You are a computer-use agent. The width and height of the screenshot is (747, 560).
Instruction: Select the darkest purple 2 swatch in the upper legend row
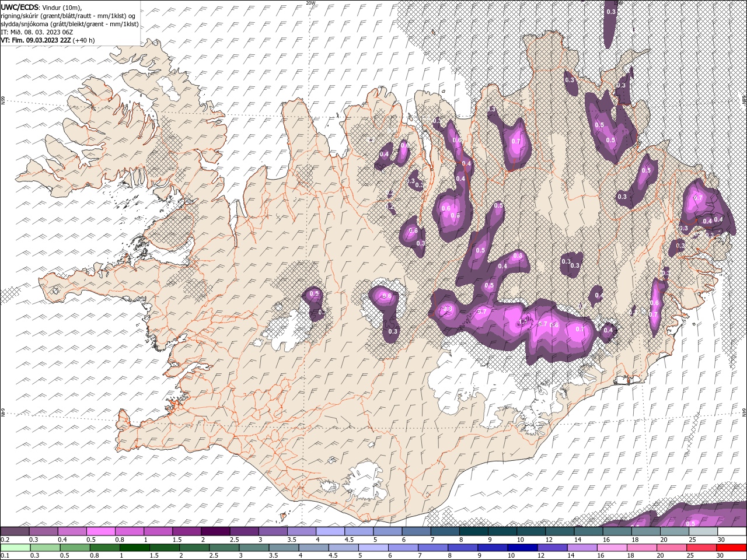215,531
